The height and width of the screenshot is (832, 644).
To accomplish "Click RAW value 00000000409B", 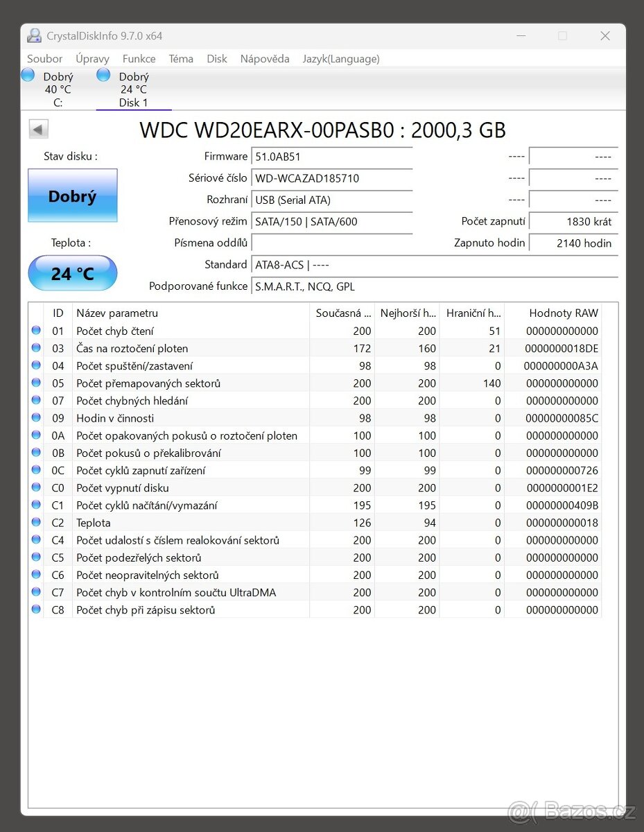I will coord(562,505).
